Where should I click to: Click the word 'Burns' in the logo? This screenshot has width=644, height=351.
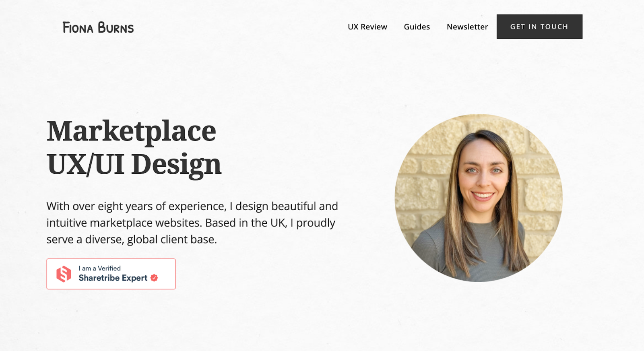click(116, 27)
